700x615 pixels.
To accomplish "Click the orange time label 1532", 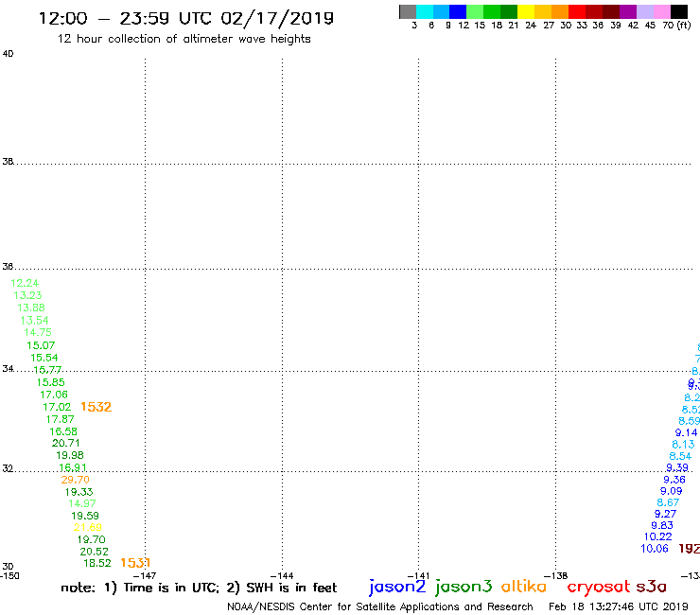I will (96, 407).
